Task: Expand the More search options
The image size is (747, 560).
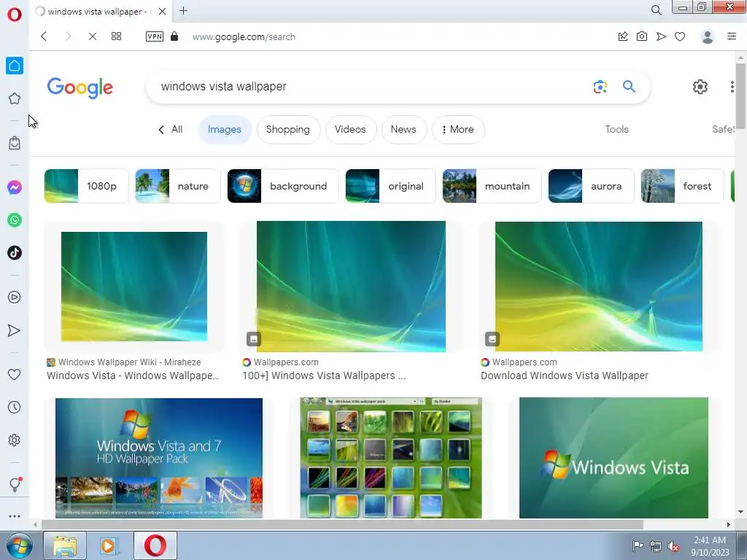Action: [458, 130]
